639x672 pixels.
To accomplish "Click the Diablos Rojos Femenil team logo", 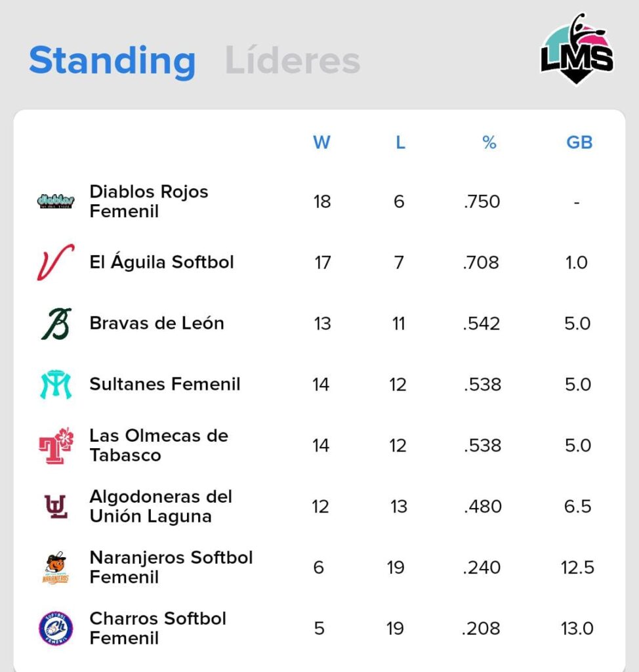I will (56, 201).
